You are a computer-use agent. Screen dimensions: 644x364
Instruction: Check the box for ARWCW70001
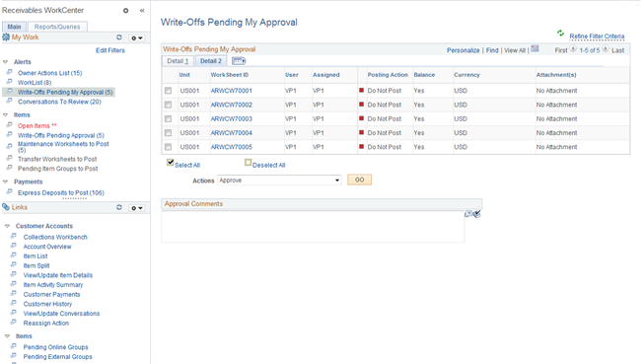pyautogui.click(x=168, y=91)
